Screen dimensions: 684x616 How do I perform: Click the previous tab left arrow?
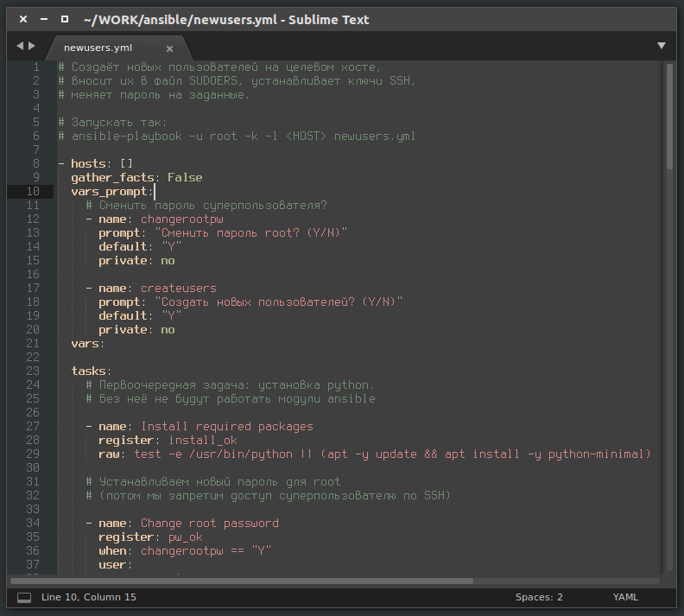pos(20,46)
